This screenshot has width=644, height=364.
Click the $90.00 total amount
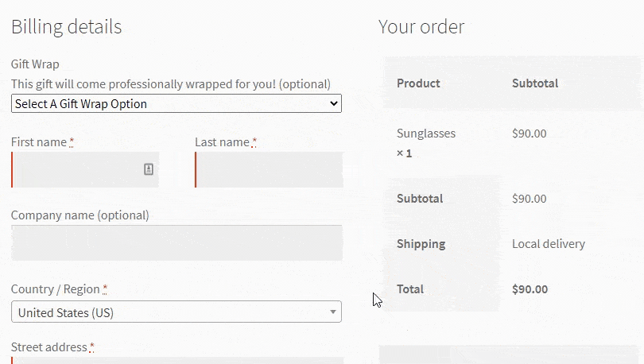click(x=530, y=289)
